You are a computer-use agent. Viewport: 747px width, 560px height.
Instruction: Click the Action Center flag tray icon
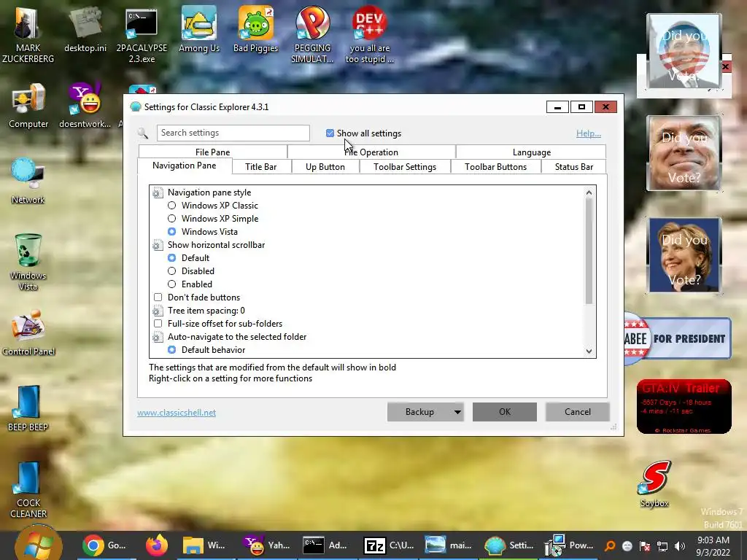[645, 545]
